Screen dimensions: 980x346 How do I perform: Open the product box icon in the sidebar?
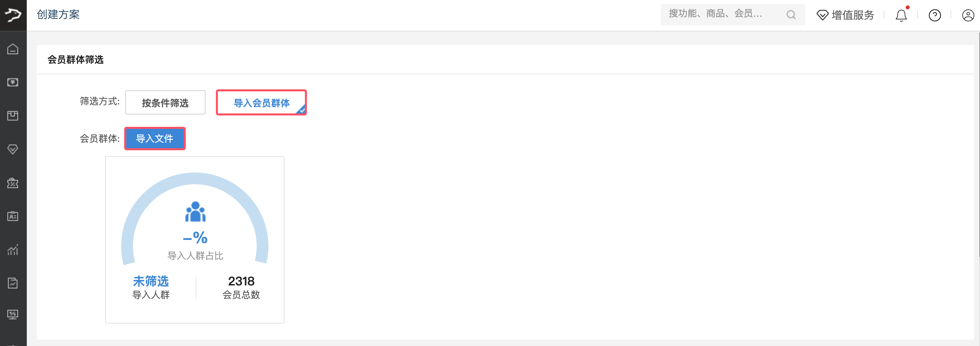point(13,115)
